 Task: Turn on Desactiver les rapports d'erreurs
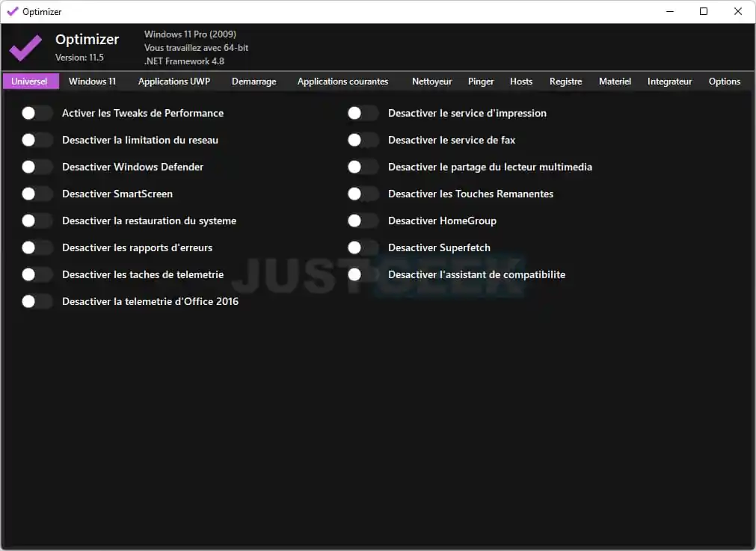point(37,247)
